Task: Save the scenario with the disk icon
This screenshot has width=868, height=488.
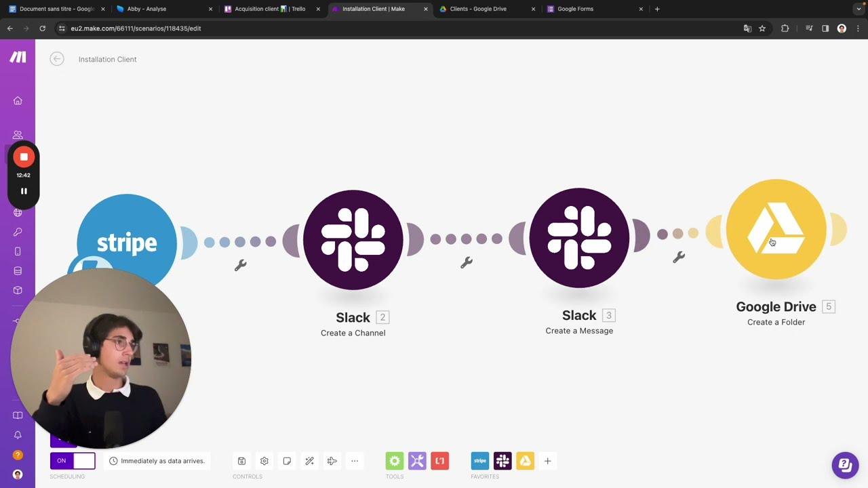Action: click(241, 461)
